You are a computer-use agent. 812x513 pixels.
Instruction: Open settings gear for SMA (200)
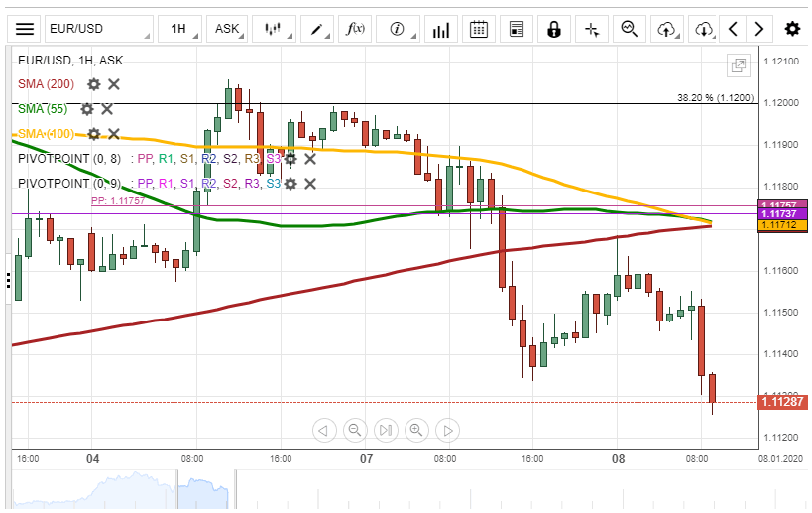[94, 84]
